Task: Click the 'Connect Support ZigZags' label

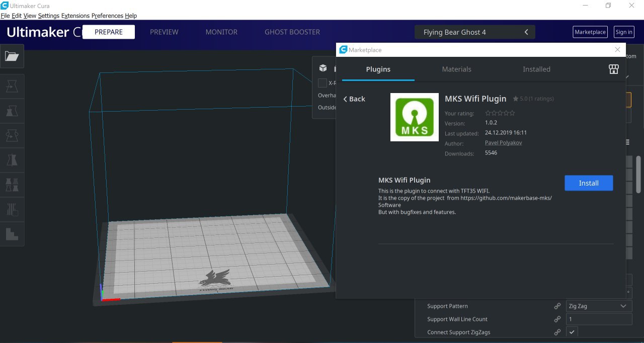Action: [459, 332]
